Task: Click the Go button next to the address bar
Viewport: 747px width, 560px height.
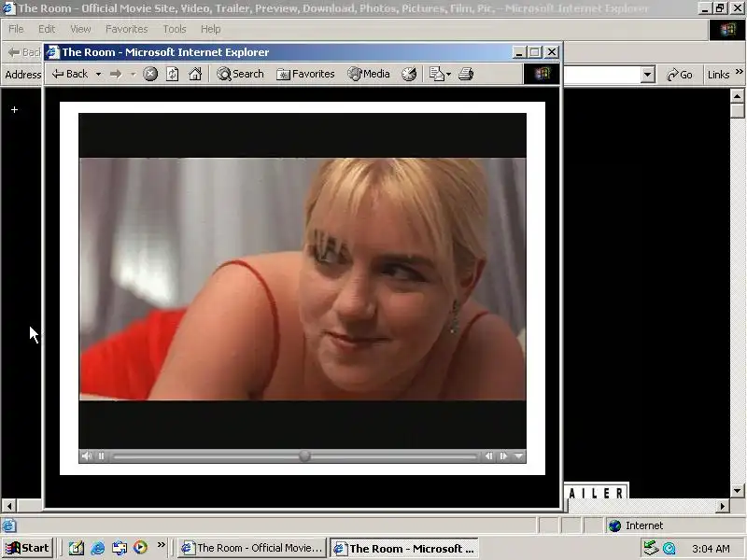Action: point(680,75)
